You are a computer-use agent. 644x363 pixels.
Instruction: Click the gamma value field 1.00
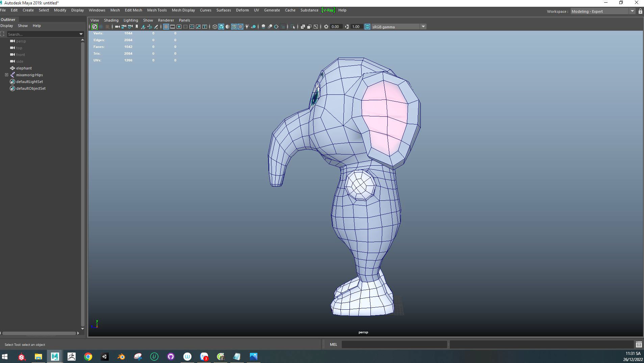point(357,27)
